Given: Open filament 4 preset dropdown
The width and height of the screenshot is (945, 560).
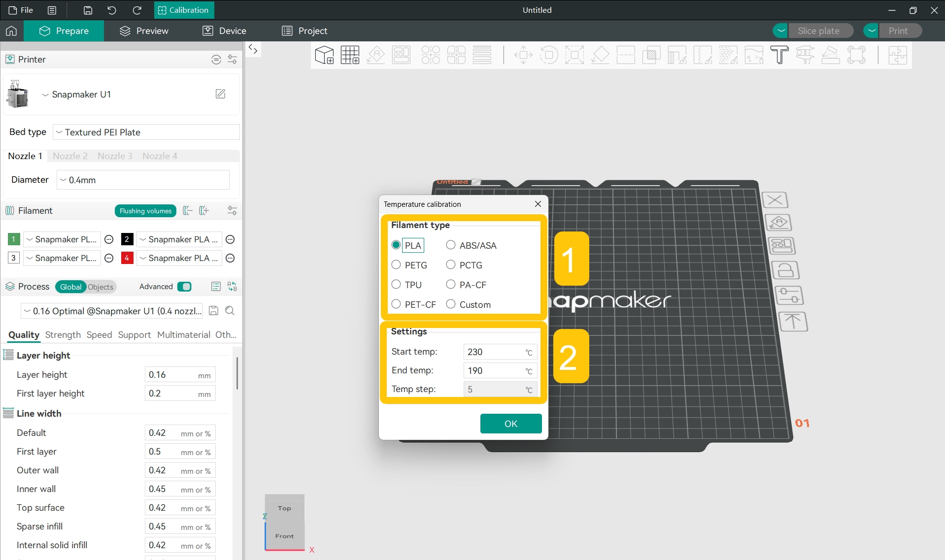Looking at the screenshot, I should [179, 258].
